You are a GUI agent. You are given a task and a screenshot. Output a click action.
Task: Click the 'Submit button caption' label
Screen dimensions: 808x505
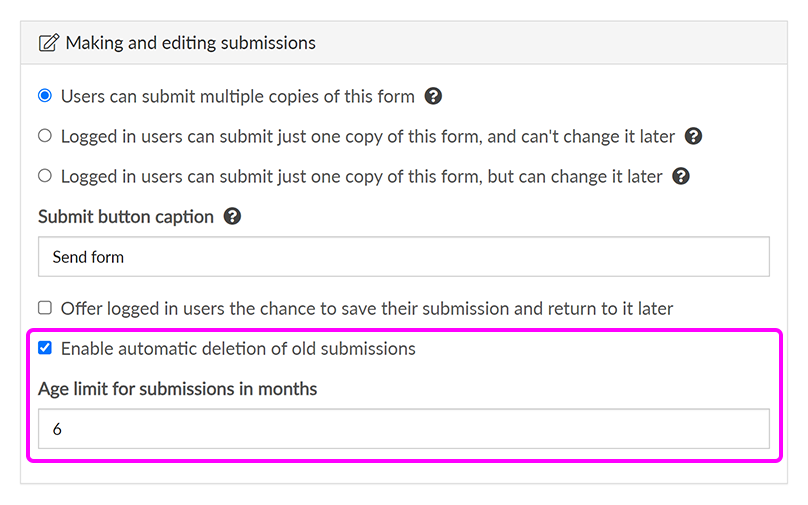[126, 216]
